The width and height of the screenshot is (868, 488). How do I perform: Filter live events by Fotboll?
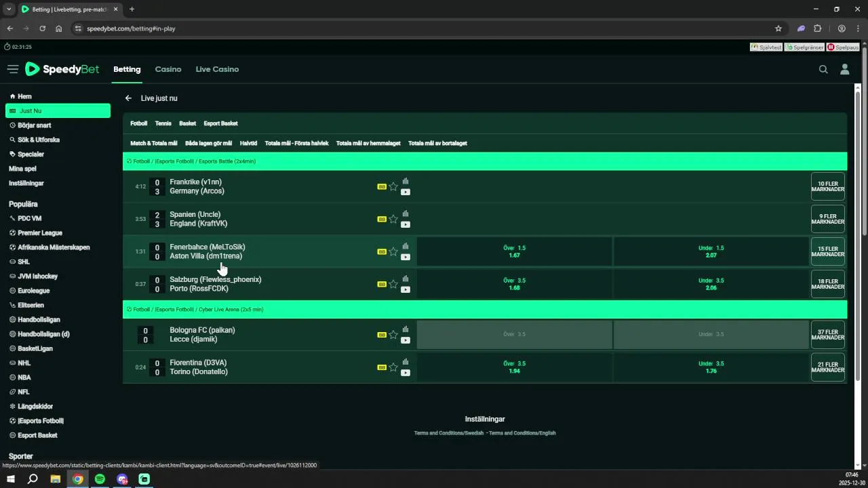[139, 123]
